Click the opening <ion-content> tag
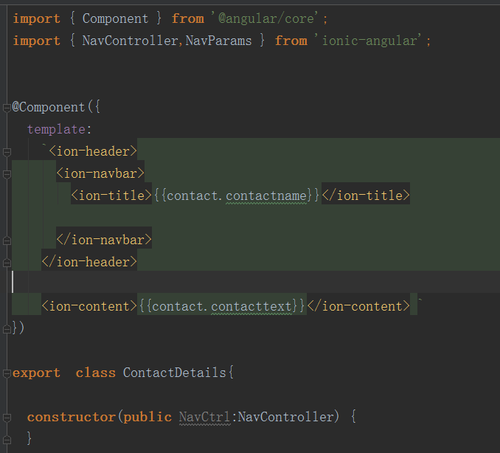This screenshot has height=453, width=500. click(89, 306)
